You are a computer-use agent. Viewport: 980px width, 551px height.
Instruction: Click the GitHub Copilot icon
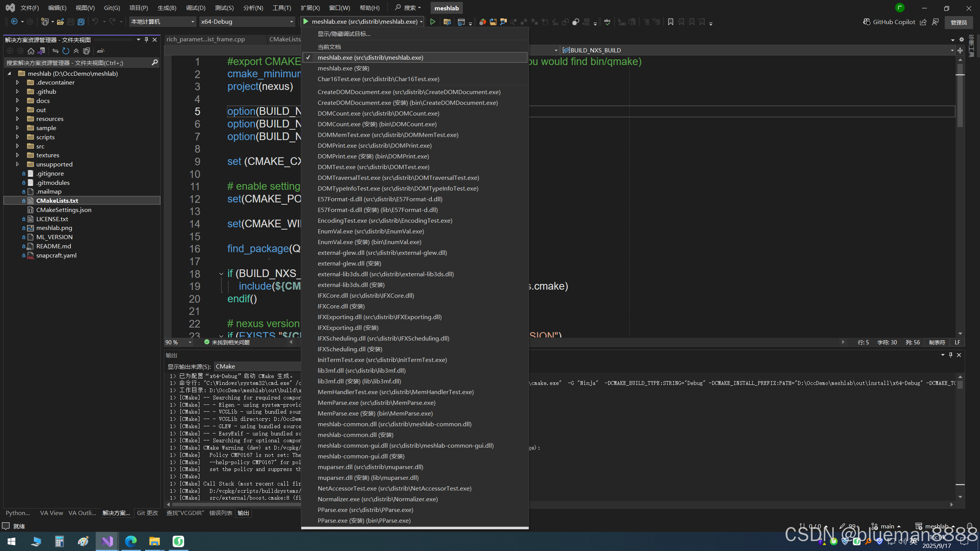[x=867, y=22]
